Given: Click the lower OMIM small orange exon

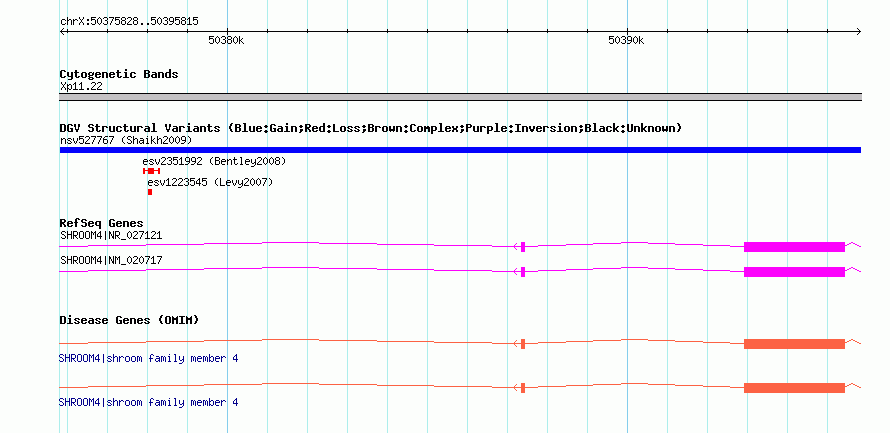Looking at the screenshot, I should tap(523, 388).
